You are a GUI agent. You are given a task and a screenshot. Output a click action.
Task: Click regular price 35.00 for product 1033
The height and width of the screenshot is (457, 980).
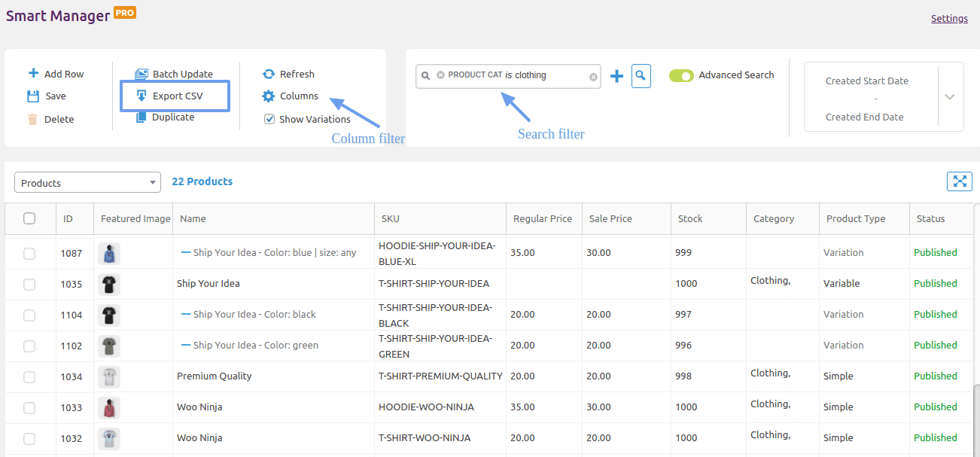pyautogui.click(x=522, y=407)
